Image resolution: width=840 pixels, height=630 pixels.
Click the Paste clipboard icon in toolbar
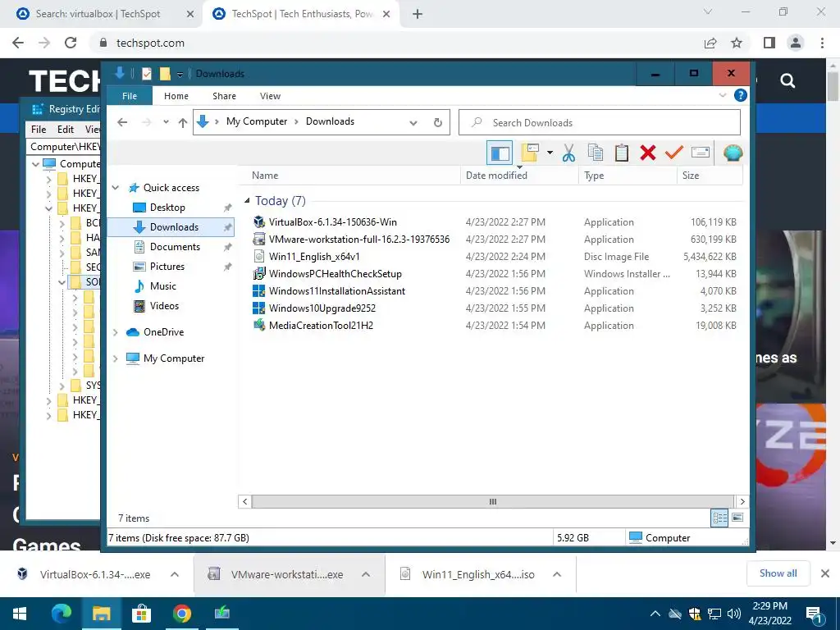622,153
